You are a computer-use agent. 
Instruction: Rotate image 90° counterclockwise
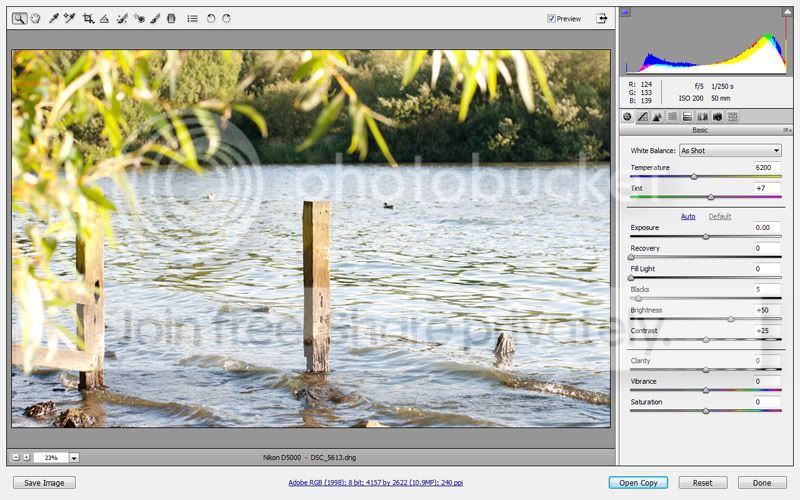pyautogui.click(x=211, y=18)
